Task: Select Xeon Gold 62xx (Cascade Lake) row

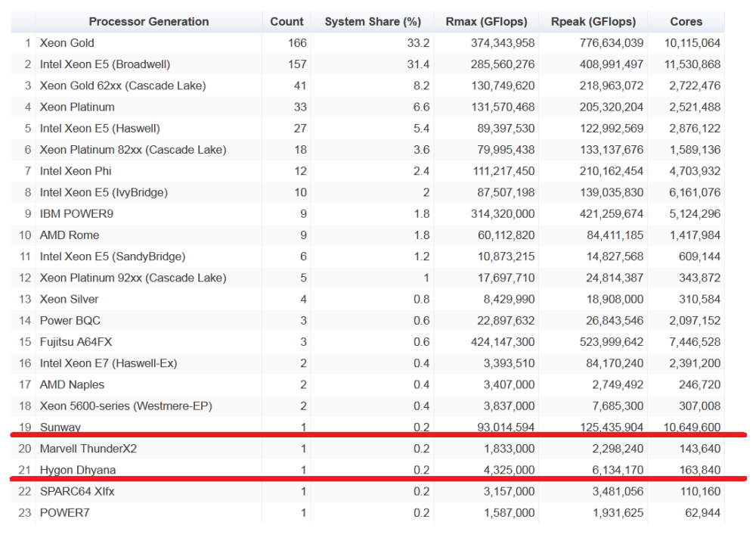Action: pyautogui.click(x=122, y=86)
